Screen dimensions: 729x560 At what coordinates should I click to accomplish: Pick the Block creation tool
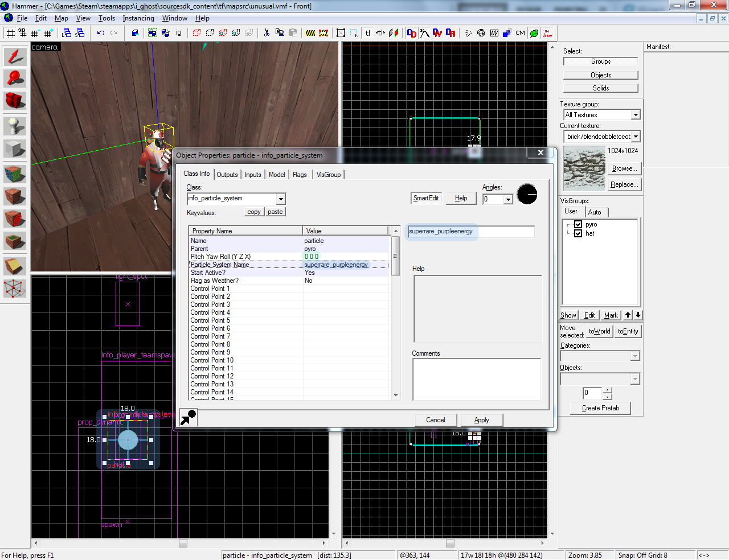(x=15, y=149)
